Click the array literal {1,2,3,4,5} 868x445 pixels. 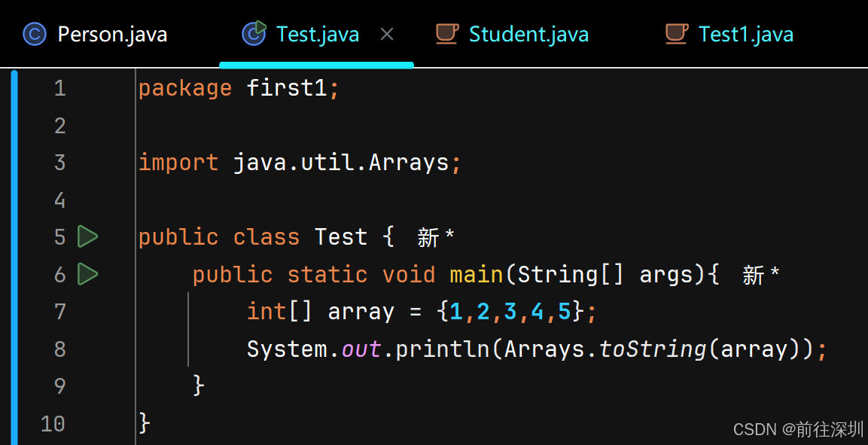510,312
